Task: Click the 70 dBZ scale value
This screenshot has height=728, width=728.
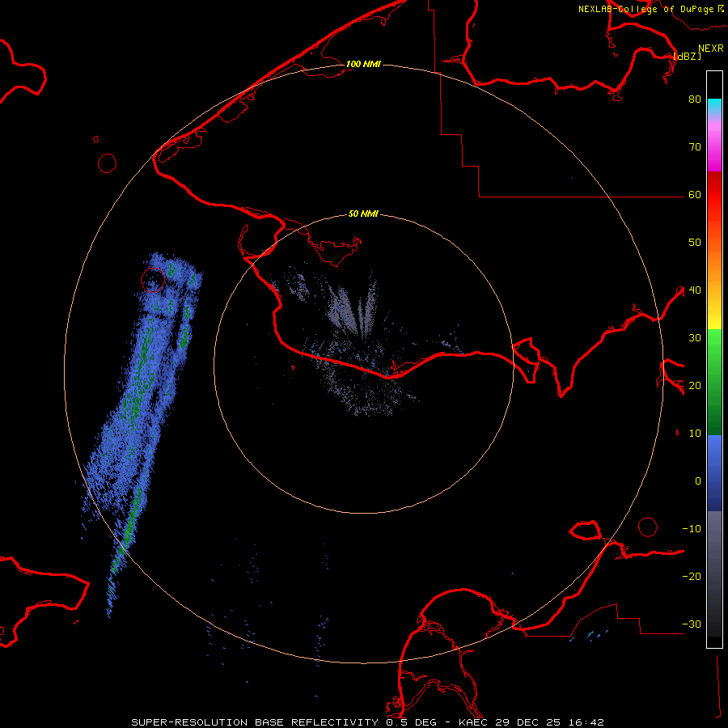Action: click(x=695, y=147)
